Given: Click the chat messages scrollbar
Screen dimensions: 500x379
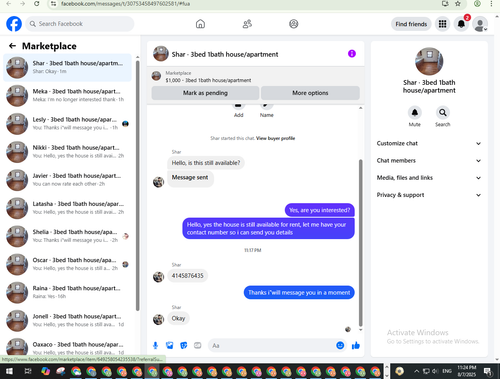Looking at the screenshot, I should click(x=360, y=243).
